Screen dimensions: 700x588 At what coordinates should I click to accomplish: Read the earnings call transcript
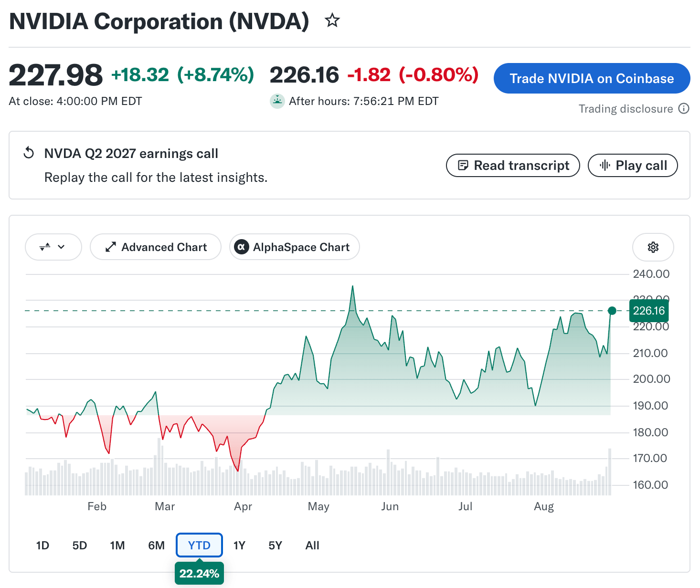pyautogui.click(x=513, y=166)
